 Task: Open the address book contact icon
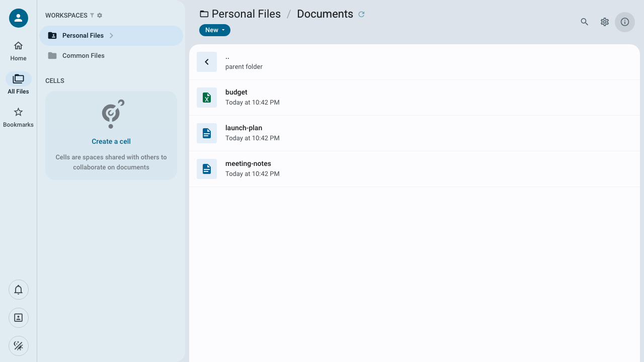pos(19,318)
